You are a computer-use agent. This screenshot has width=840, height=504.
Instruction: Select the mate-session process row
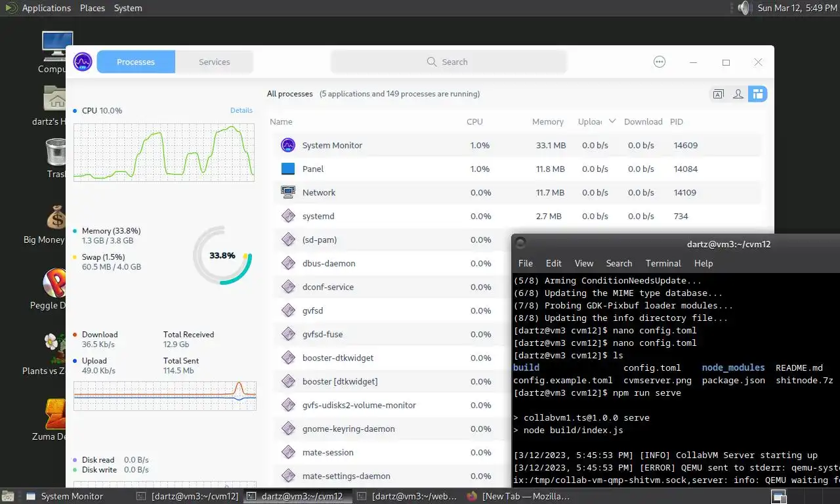pyautogui.click(x=392, y=452)
